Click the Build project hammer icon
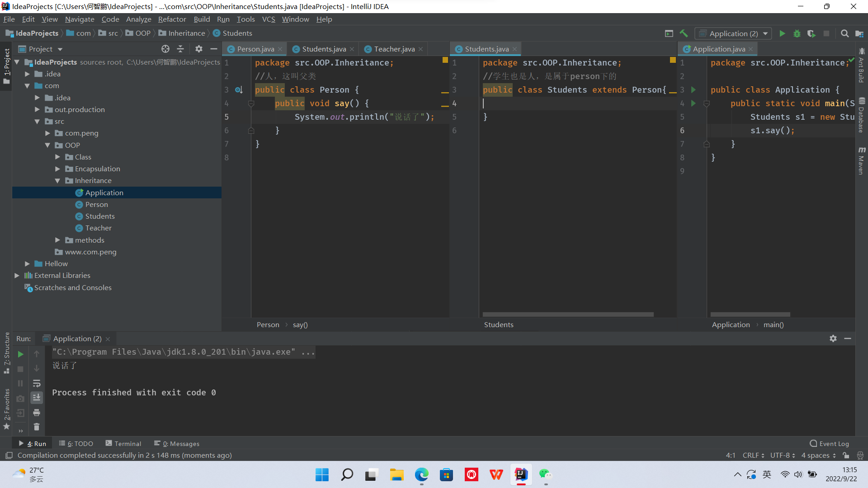This screenshot has height=488, width=868. click(x=684, y=33)
